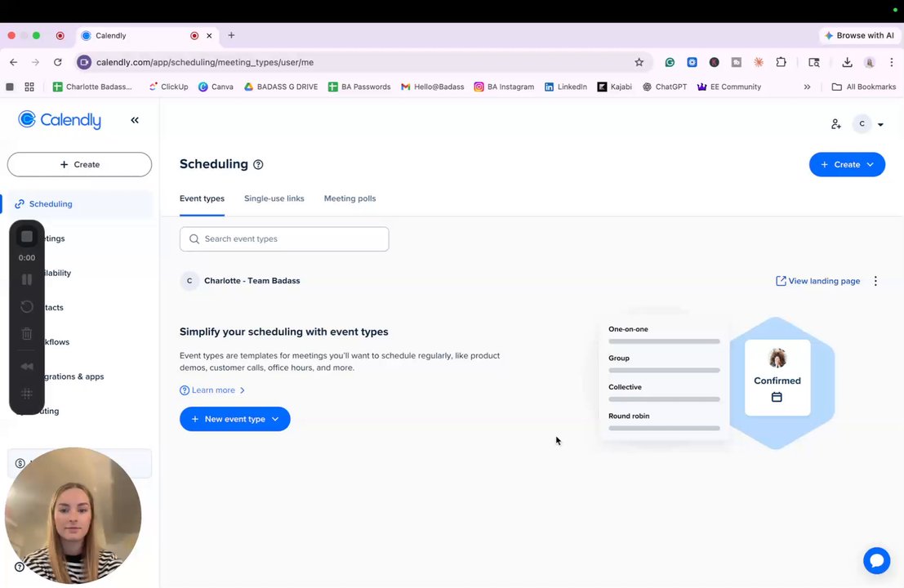
Task: Show more bookmarks chevron
Action: point(807,87)
